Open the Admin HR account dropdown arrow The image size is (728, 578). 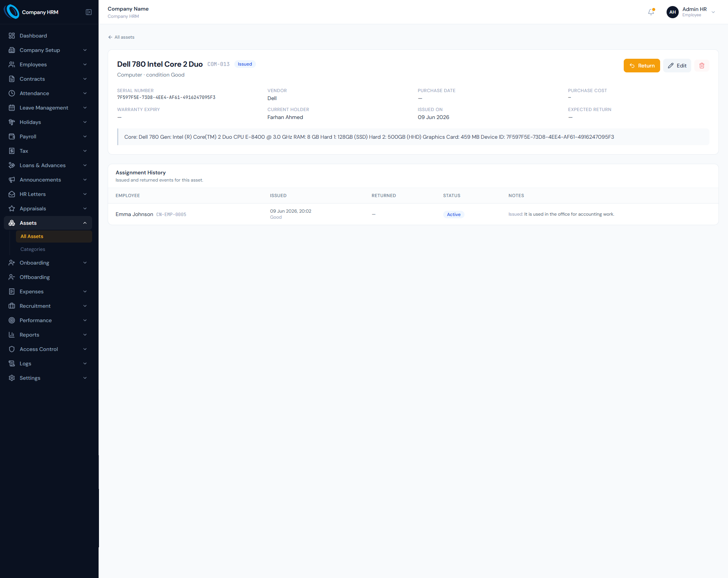click(x=713, y=12)
